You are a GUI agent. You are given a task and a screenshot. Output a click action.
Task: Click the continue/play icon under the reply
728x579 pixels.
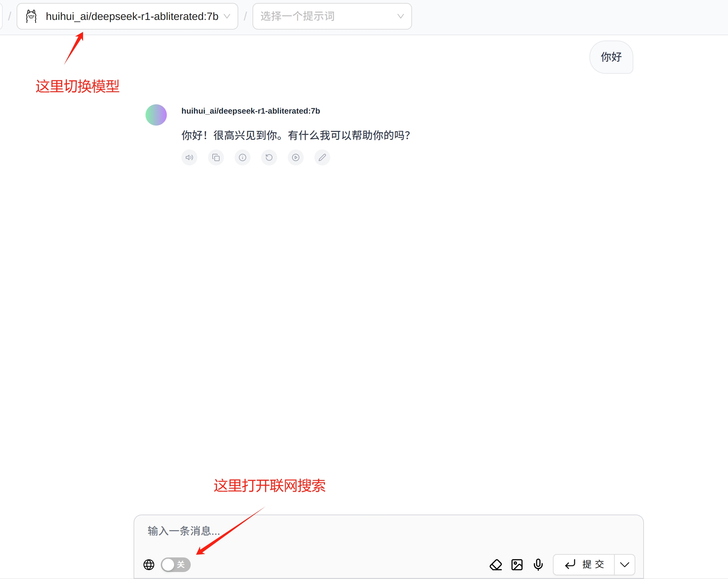click(x=296, y=157)
